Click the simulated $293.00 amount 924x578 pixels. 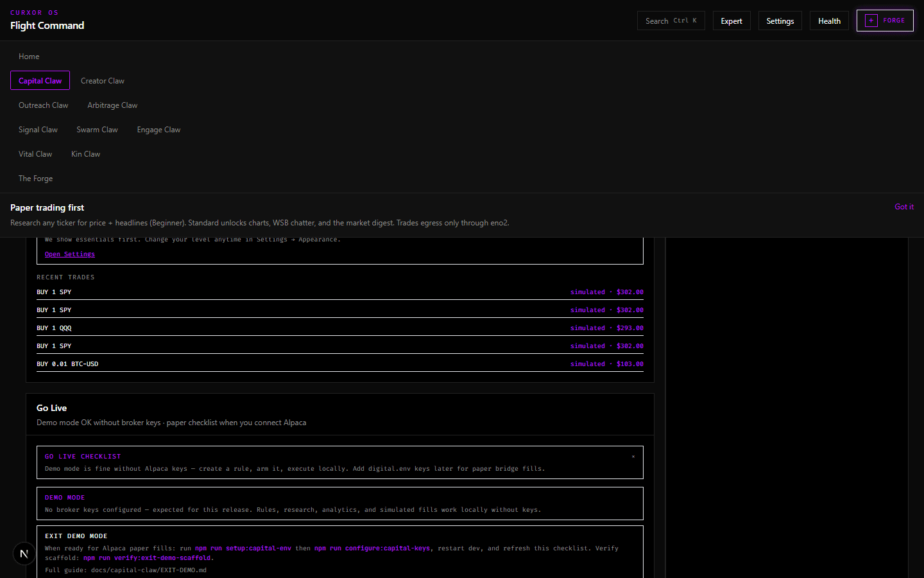click(x=607, y=328)
